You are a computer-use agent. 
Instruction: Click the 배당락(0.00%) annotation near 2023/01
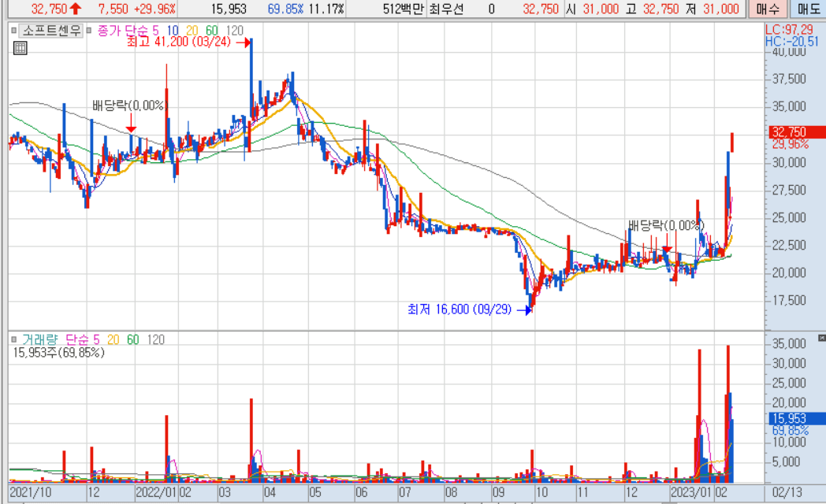[666, 226]
